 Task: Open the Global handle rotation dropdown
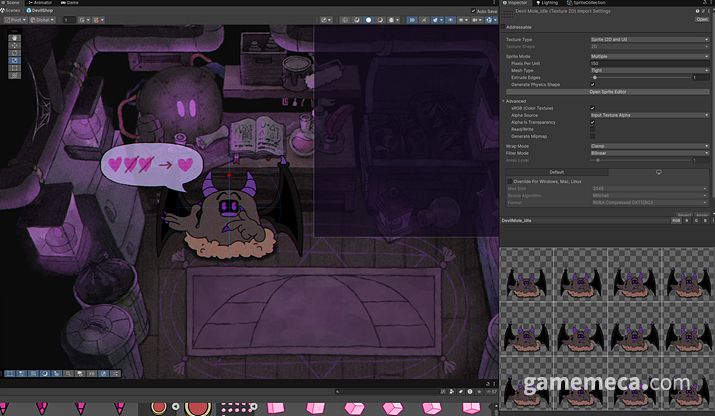coord(42,20)
